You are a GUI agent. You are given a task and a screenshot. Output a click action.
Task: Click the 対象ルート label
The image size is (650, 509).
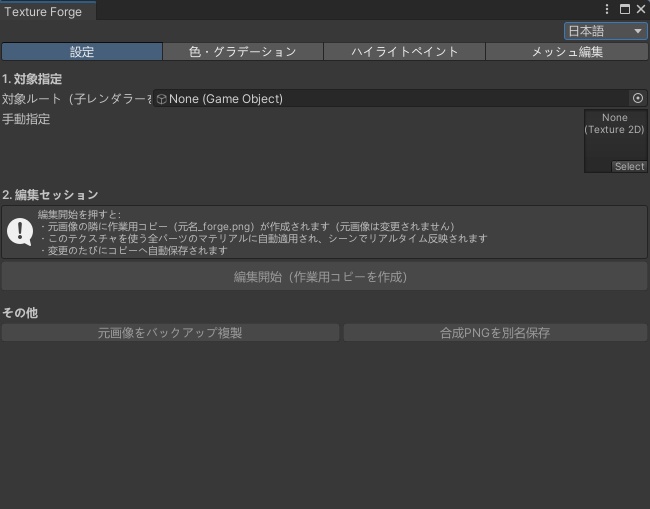(x=77, y=99)
